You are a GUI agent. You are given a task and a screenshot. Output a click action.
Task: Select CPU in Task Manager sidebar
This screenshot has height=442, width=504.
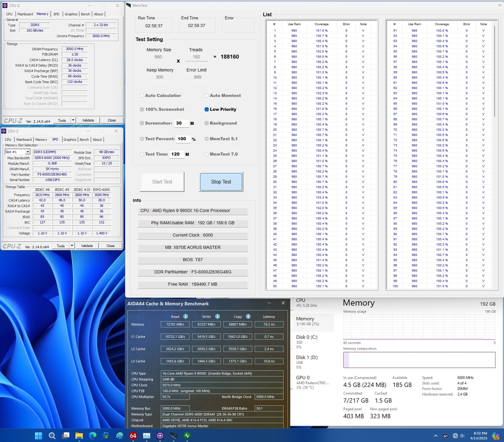pos(312,303)
